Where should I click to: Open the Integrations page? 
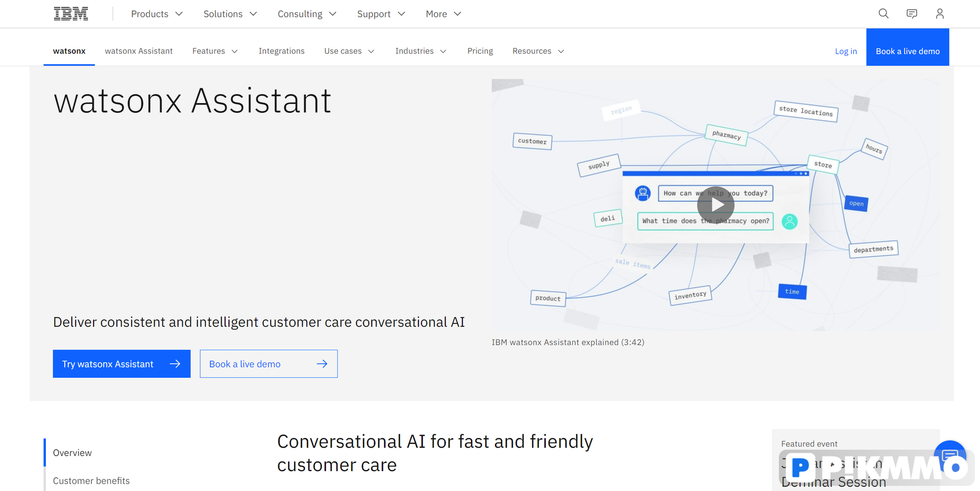click(281, 51)
